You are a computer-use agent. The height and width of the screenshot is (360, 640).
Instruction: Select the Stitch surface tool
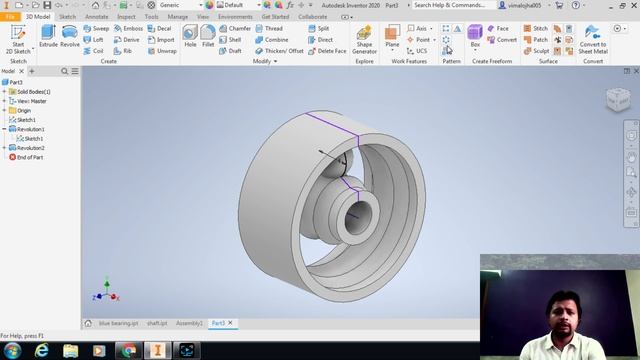tap(536, 29)
